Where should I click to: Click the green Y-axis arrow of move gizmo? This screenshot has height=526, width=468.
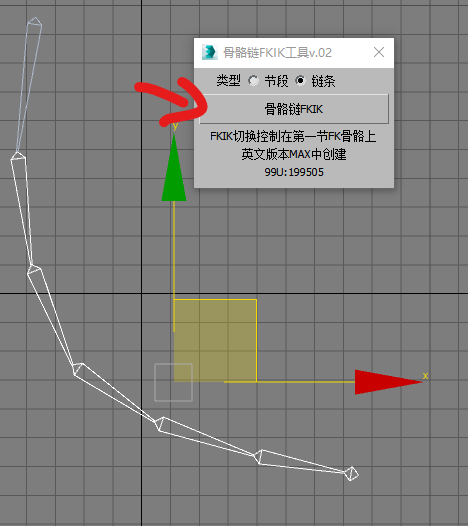click(x=174, y=168)
